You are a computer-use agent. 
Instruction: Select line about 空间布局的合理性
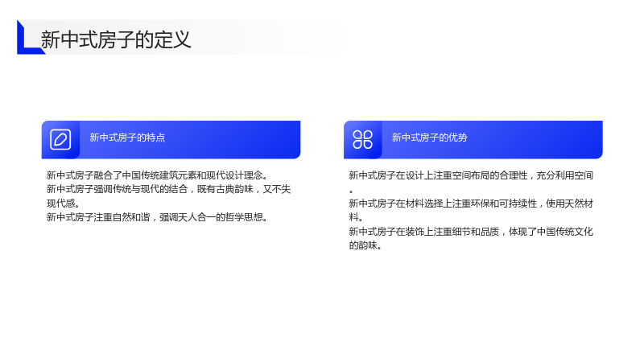click(x=471, y=175)
